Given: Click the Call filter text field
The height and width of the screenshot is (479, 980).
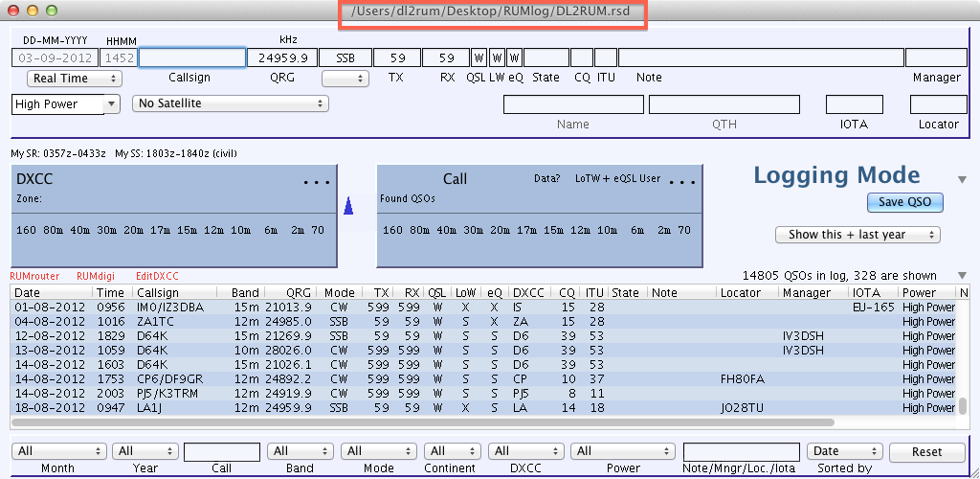Looking at the screenshot, I should 222,452.
